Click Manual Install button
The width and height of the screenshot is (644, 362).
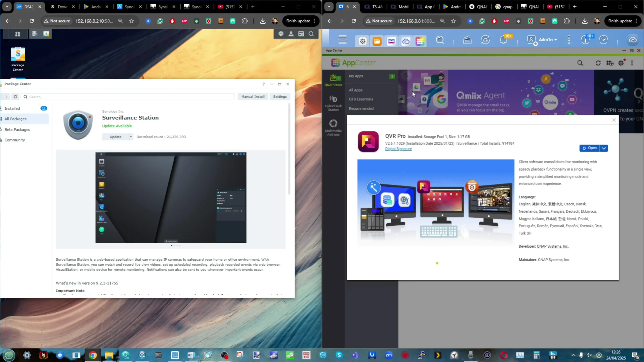coord(253,97)
